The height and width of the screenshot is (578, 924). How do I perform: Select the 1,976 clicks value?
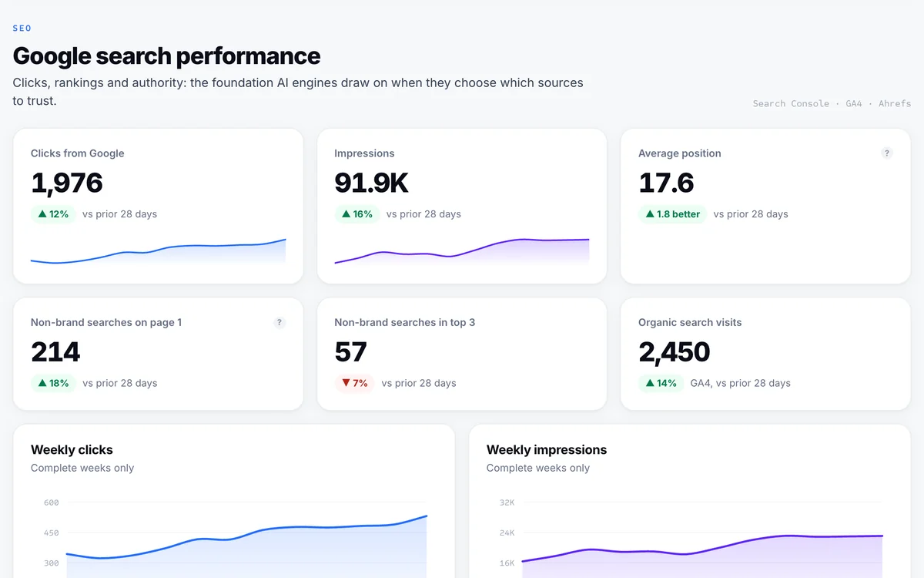pyautogui.click(x=66, y=183)
